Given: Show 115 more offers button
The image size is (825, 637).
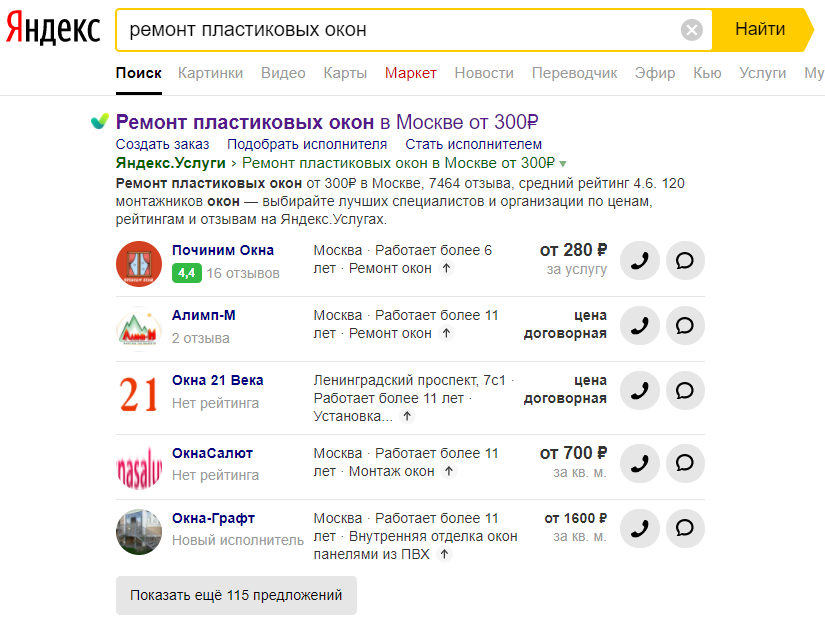Looking at the screenshot, I should [x=236, y=595].
